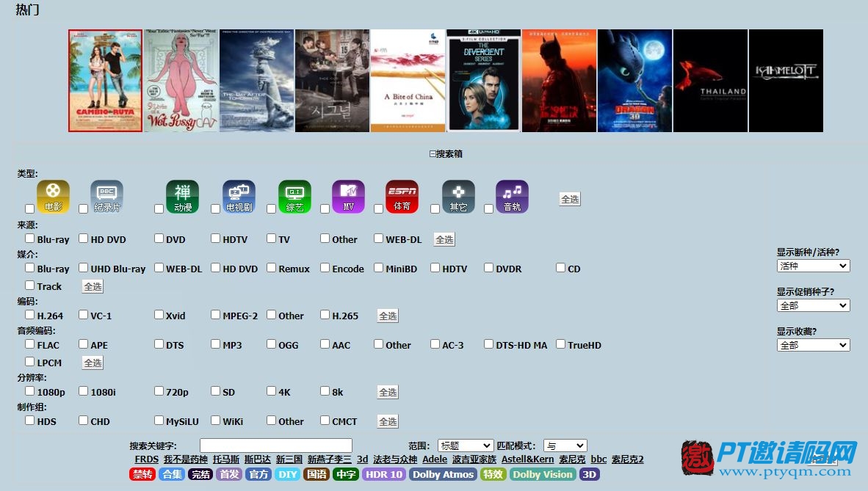Click the 官方 tag badge
This screenshot has height=491, width=868.
click(x=258, y=474)
